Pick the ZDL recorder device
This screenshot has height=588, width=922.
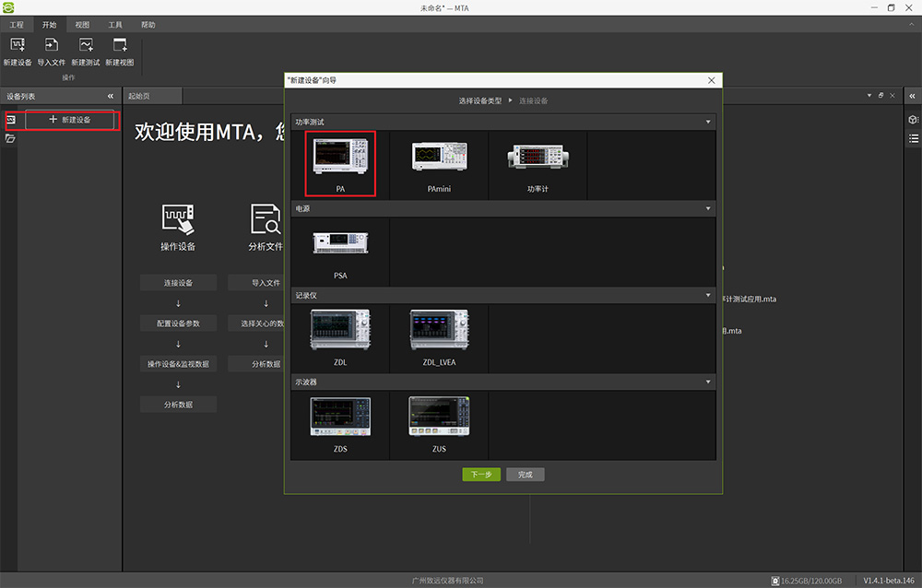coord(340,337)
